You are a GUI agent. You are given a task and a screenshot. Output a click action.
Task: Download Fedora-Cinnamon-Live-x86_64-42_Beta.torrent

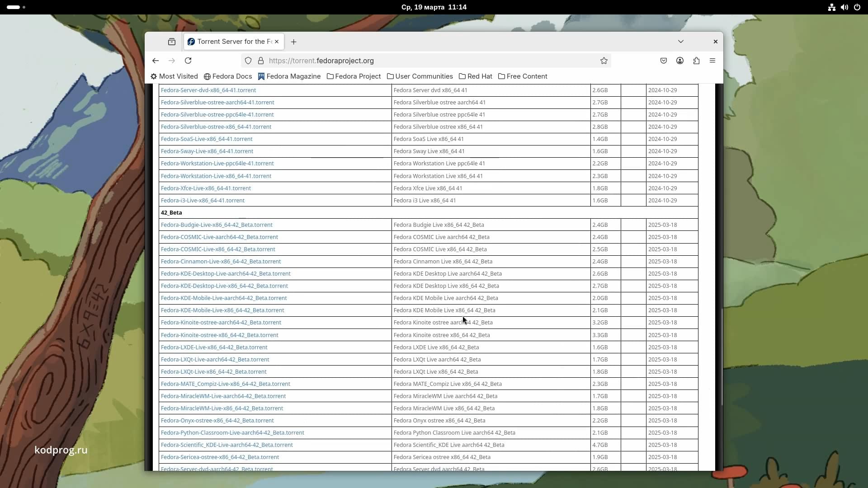pos(221,262)
